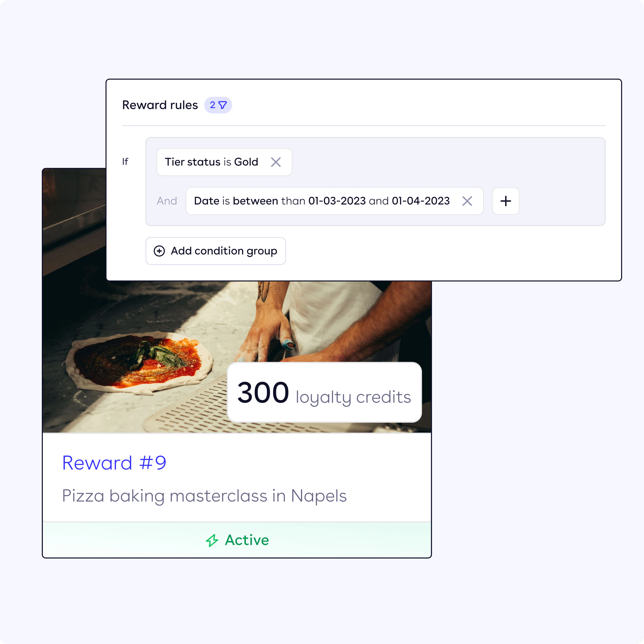Select the 300 loyalty credits badge
Image resolution: width=644 pixels, height=644 pixels.
pos(324,392)
